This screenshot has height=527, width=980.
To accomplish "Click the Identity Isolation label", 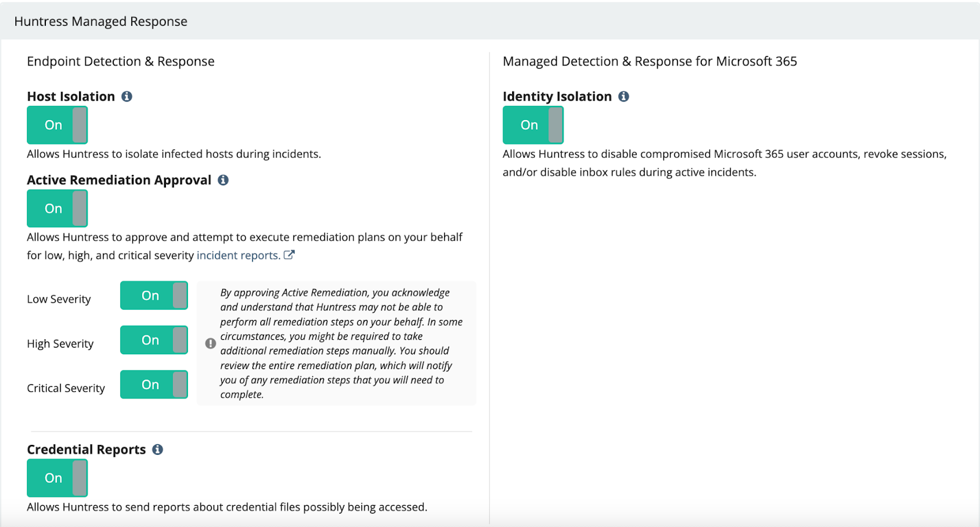I will (557, 96).
